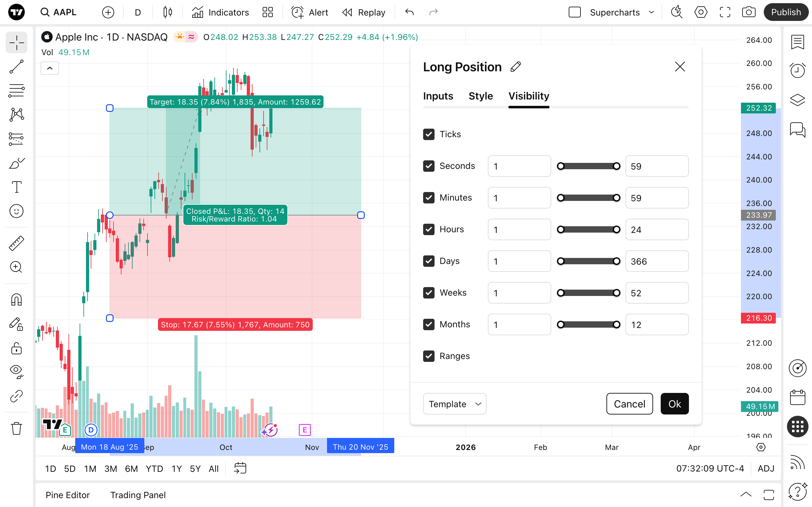Open the Indicators menu
The width and height of the screenshot is (812, 507).
[220, 12]
